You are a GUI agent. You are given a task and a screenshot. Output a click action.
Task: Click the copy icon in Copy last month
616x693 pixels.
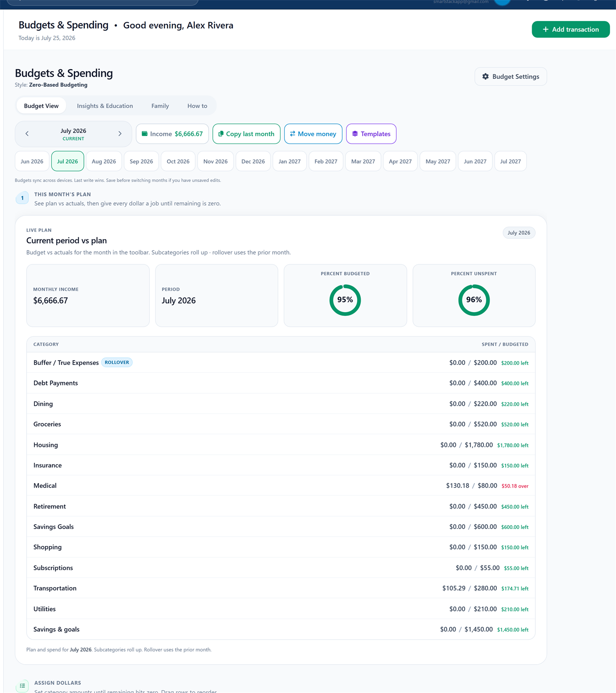point(221,134)
